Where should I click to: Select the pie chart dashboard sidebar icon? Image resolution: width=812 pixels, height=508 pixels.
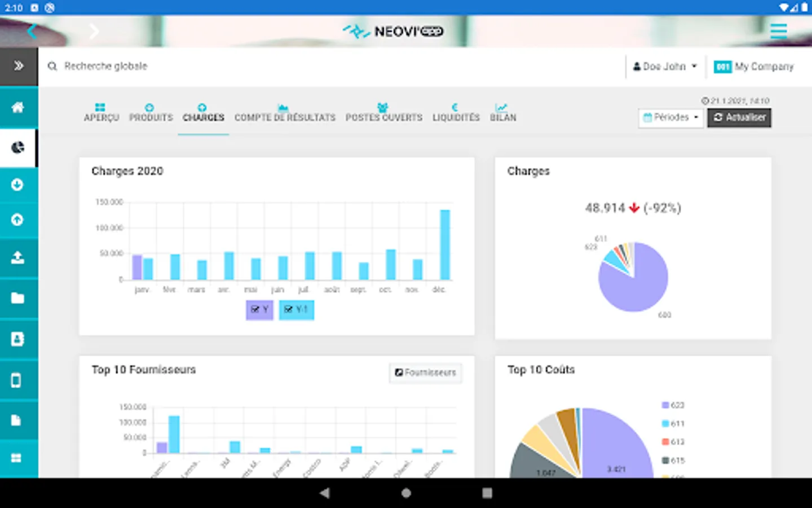point(18,148)
